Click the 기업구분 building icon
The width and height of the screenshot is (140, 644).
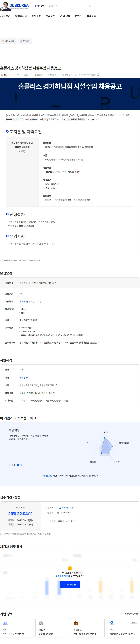point(41,623)
